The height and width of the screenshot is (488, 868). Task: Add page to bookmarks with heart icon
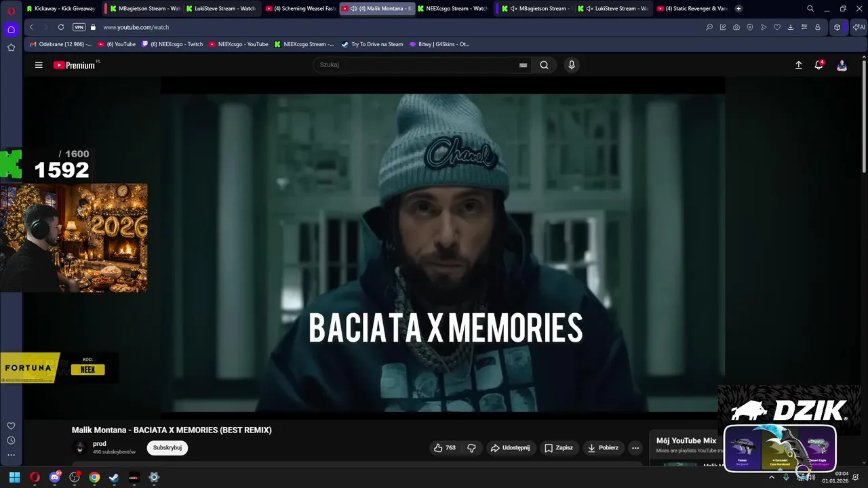pyautogui.click(x=777, y=27)
